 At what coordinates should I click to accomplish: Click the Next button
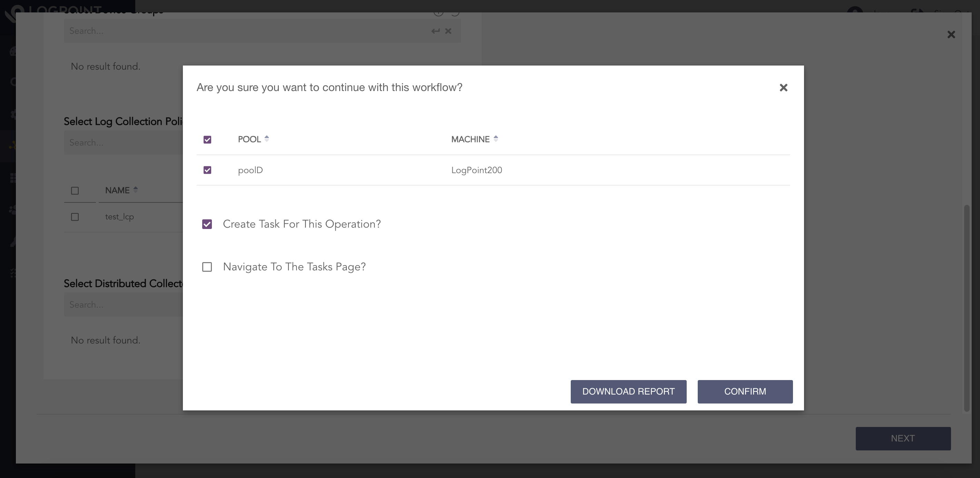(x=903, y=438)
